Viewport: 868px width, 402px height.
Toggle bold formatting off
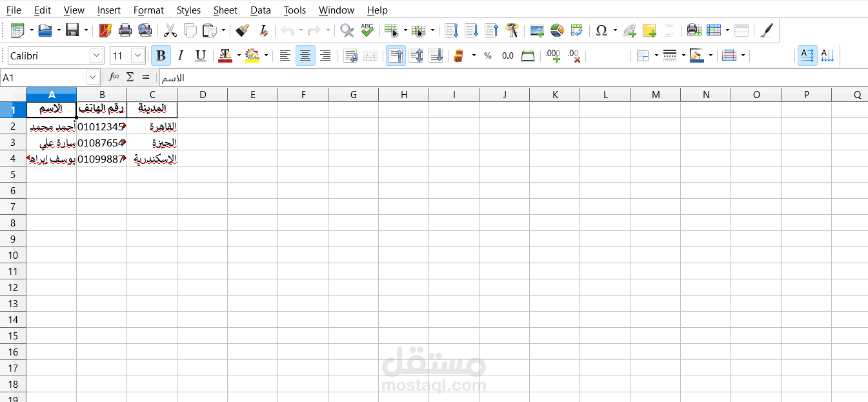(161, 56)
